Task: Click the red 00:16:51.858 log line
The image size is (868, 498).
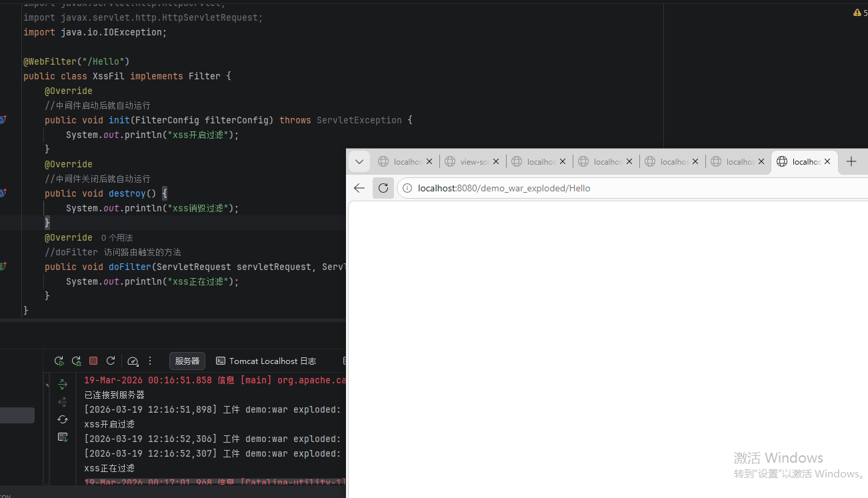Action: 215,380
